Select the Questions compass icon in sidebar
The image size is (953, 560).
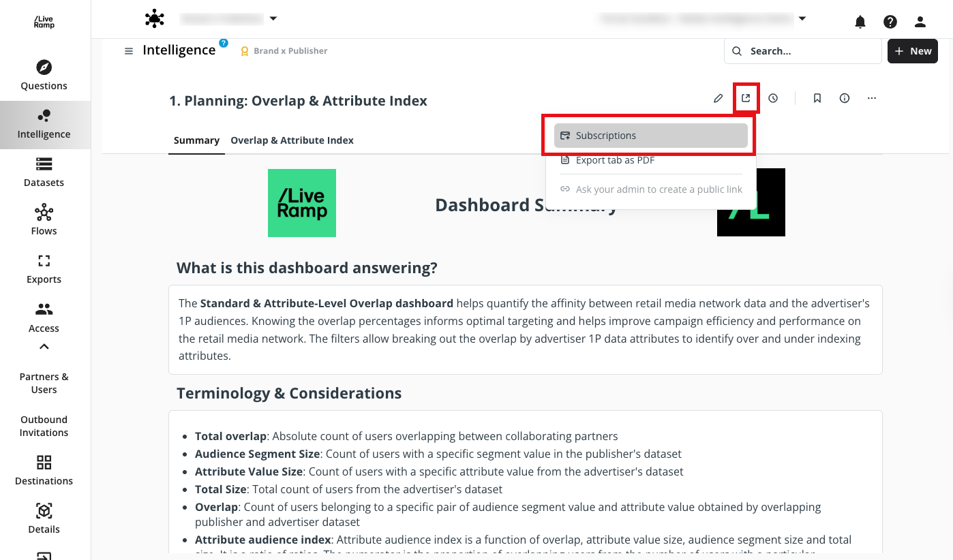pos(44,67)
